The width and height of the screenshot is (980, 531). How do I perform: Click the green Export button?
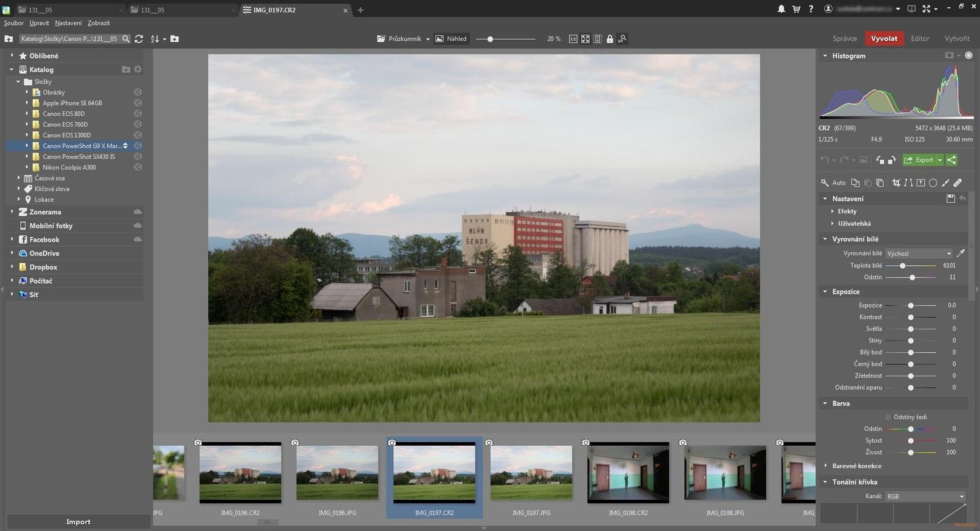click(919, 160)
